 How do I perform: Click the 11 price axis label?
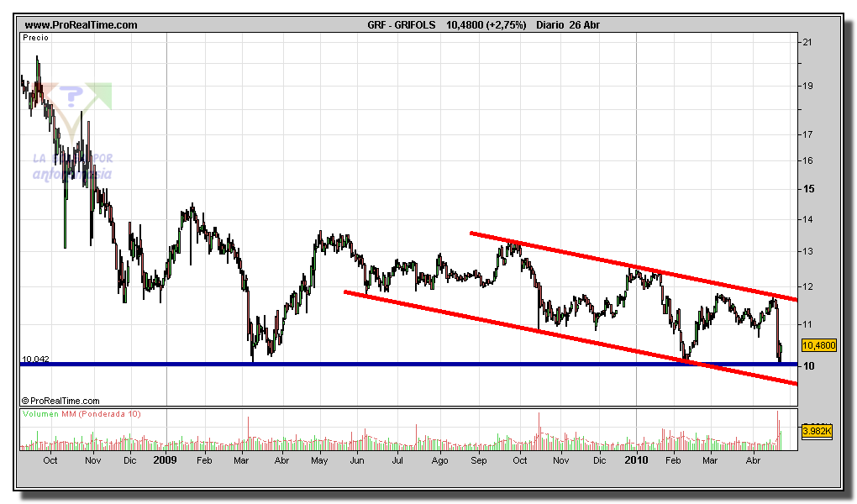click(807, 325)
